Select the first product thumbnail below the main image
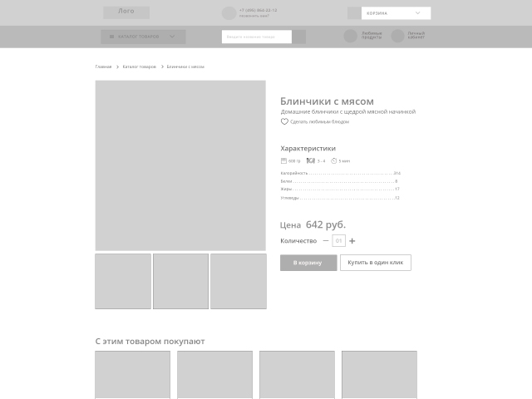 click(123, 281)
